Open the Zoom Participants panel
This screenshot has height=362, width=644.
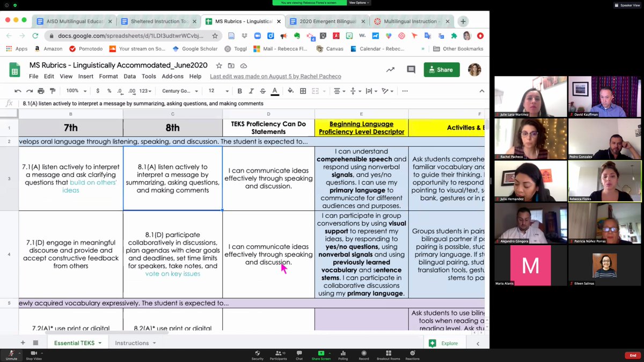point(278,355)
